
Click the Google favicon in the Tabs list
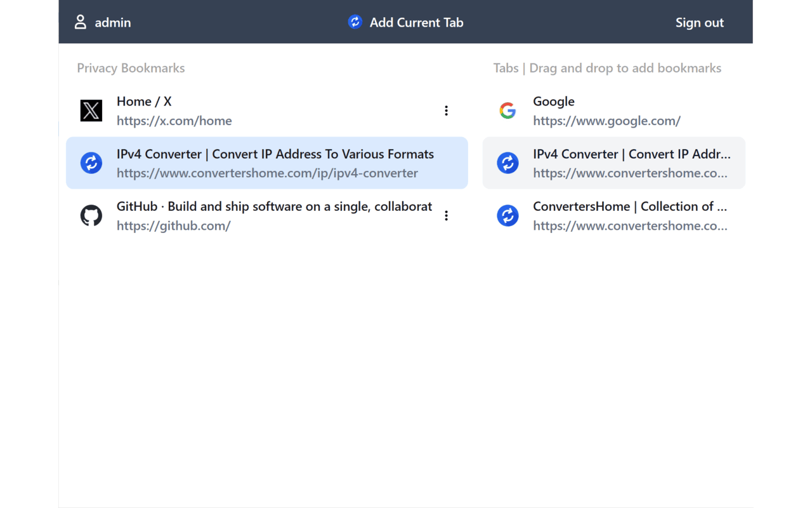click(x=507, y=110)
